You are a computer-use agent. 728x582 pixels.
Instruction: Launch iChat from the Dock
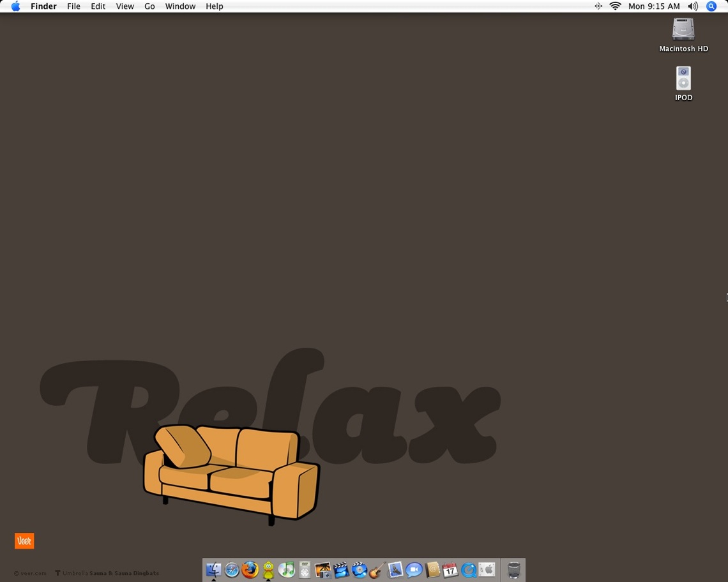click(414, 570)
